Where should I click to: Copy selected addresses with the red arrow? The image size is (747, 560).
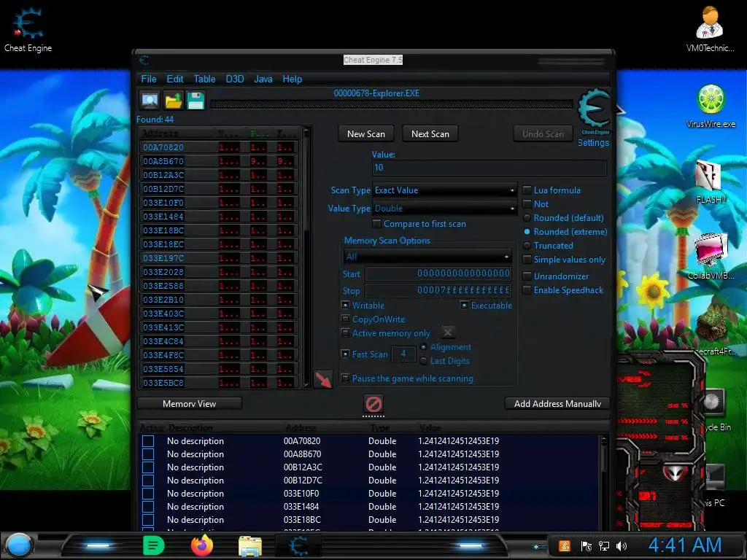323,379
